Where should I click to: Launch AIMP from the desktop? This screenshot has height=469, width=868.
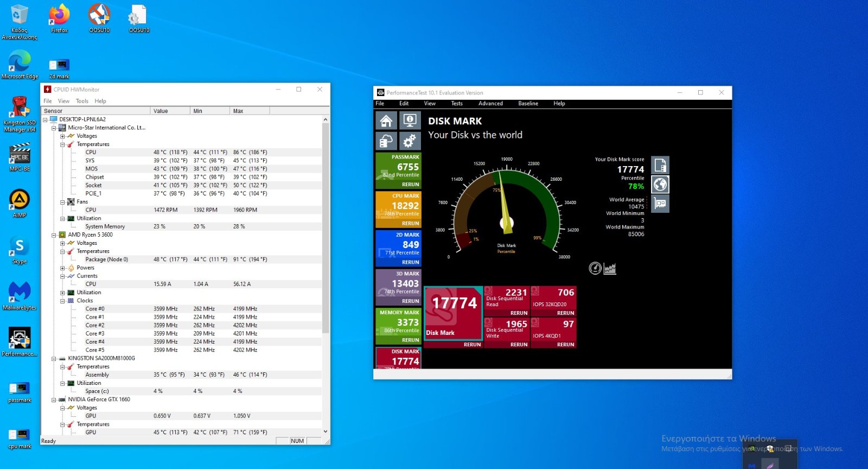coord(20,204)
